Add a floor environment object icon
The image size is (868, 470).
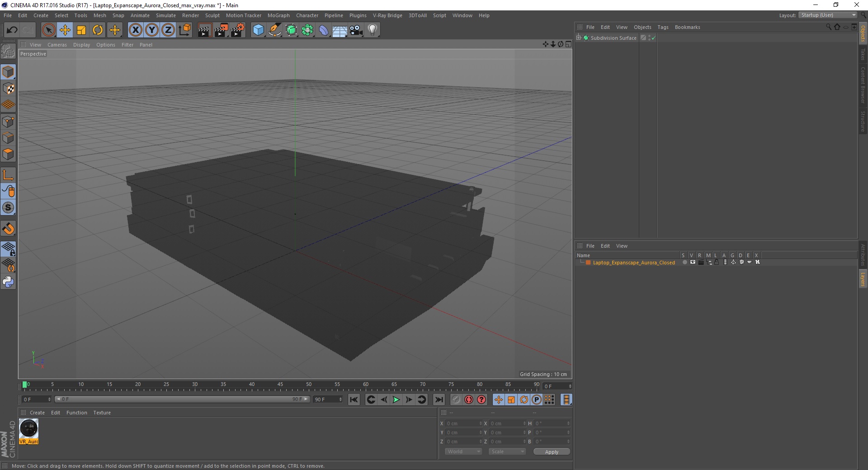340,30
